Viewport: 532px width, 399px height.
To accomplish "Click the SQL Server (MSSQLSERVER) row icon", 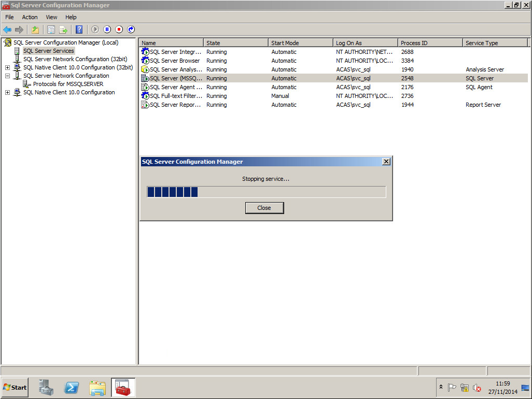I will click(x=145, y=78).
